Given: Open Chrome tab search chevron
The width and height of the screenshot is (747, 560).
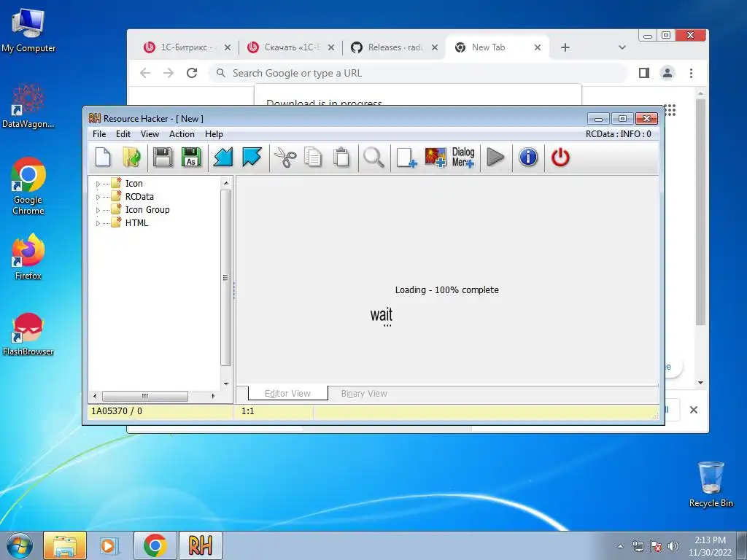Looking at the screenshot, I should (622, 47).
